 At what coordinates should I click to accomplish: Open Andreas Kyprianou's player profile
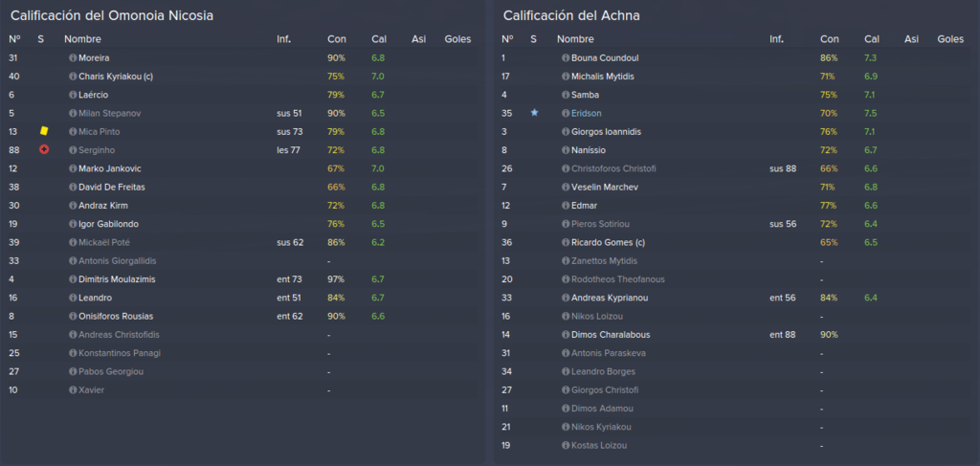tap(610, 298)
